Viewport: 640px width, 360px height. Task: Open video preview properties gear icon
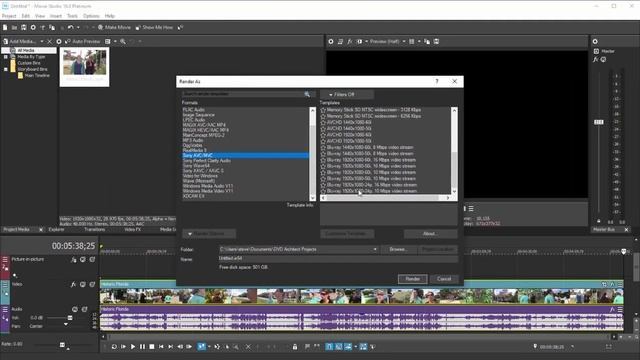[331, 41]
